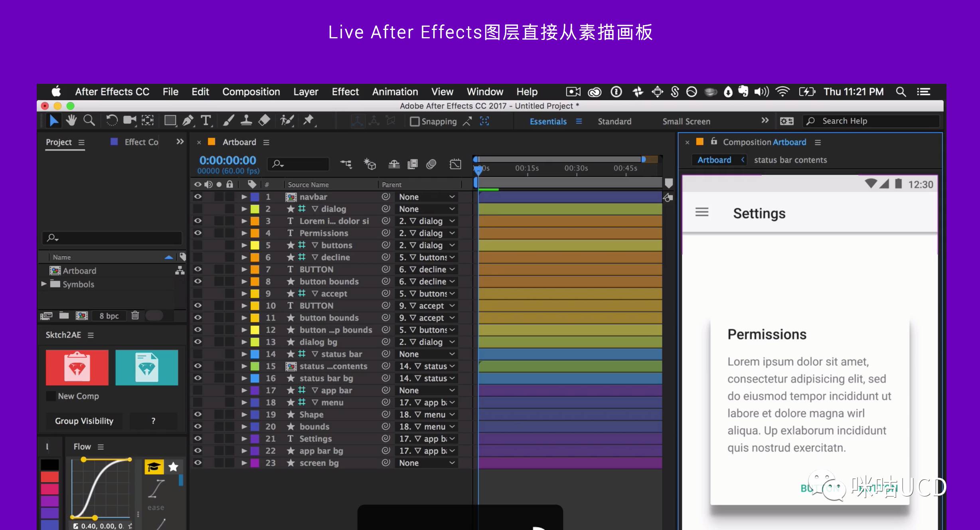Select the Rotation tool
Screen dimensions: 980x530
click(x=111, y=120)
